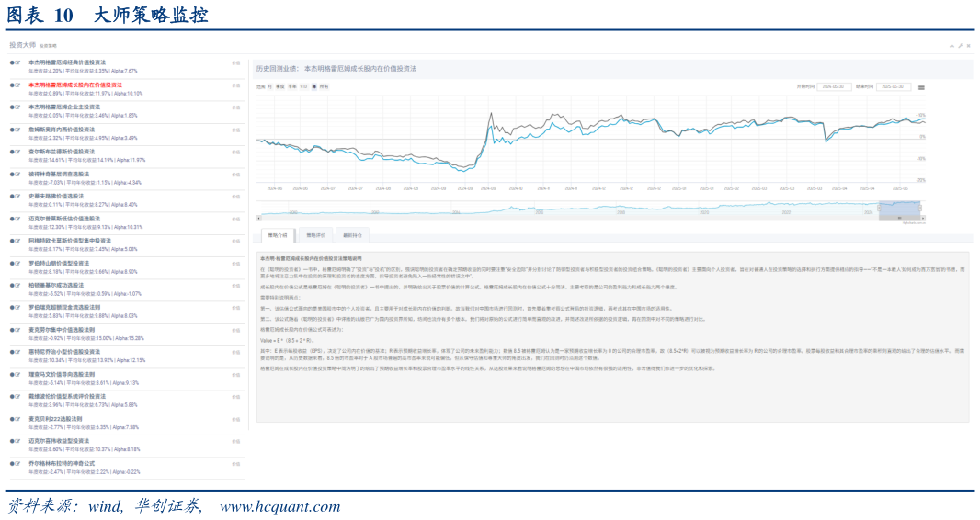
Task: Select the 所有 range option
Action: tap(322, 86)
